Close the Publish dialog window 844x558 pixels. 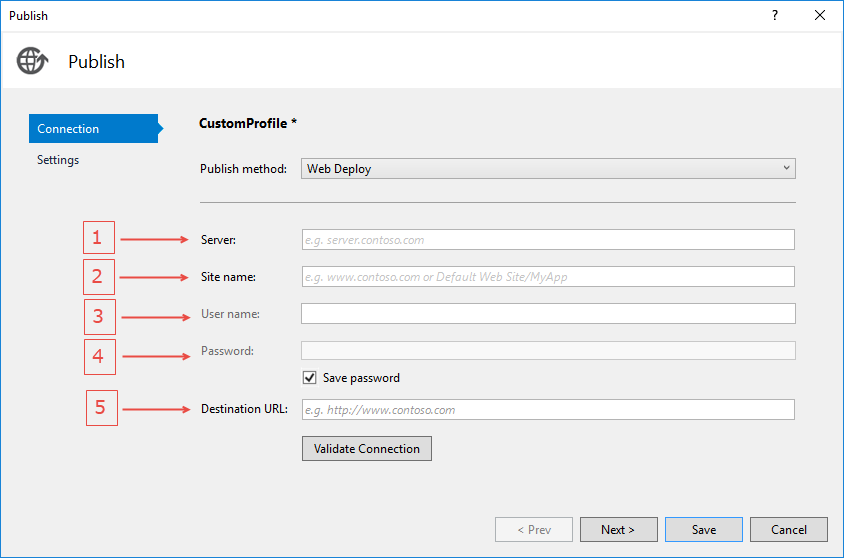(x=820, y=16)
